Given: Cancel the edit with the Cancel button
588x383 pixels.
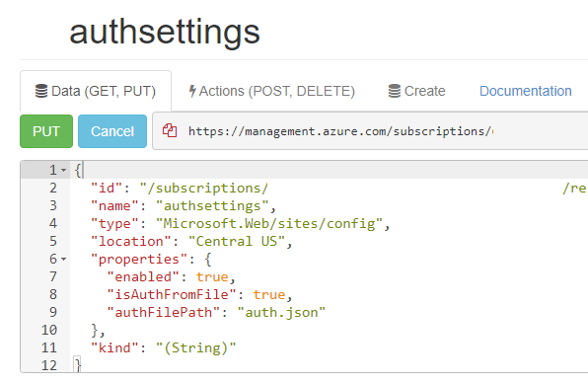Looking at the screenshot, I should (x=112, y=131).
